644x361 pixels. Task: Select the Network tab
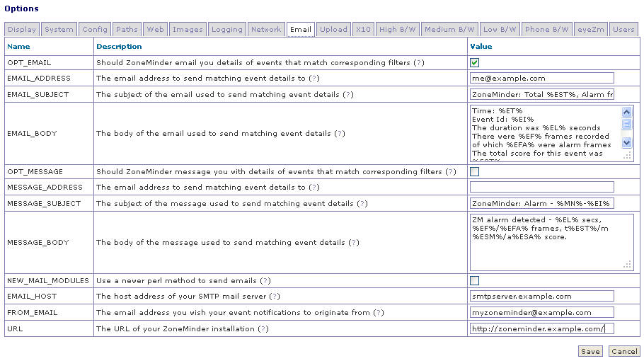265,30
